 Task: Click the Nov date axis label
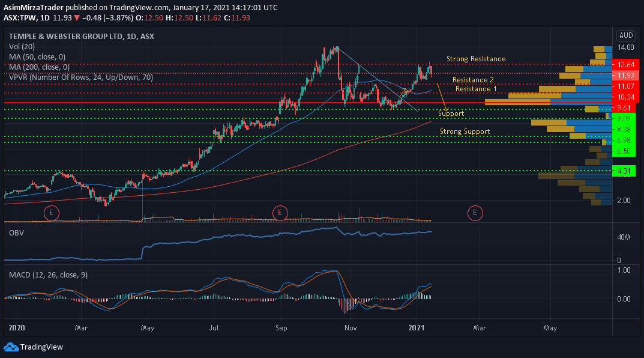[x=351, y=328]
